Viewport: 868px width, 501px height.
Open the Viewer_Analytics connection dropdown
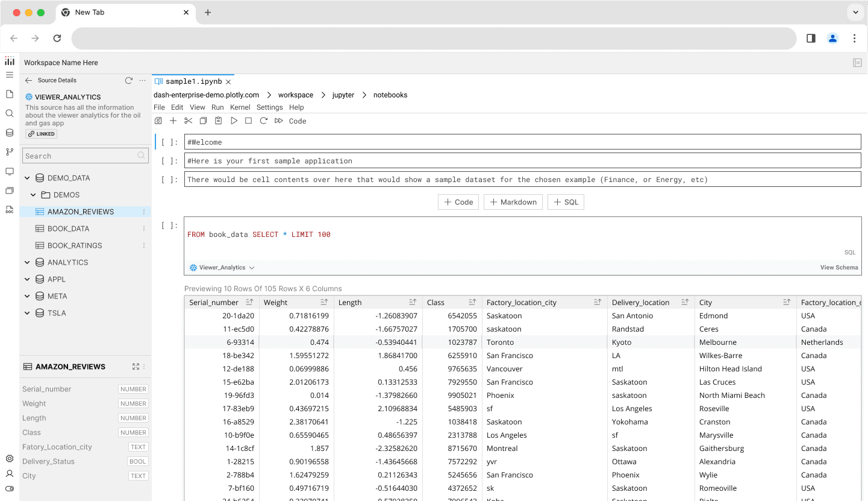222,267
